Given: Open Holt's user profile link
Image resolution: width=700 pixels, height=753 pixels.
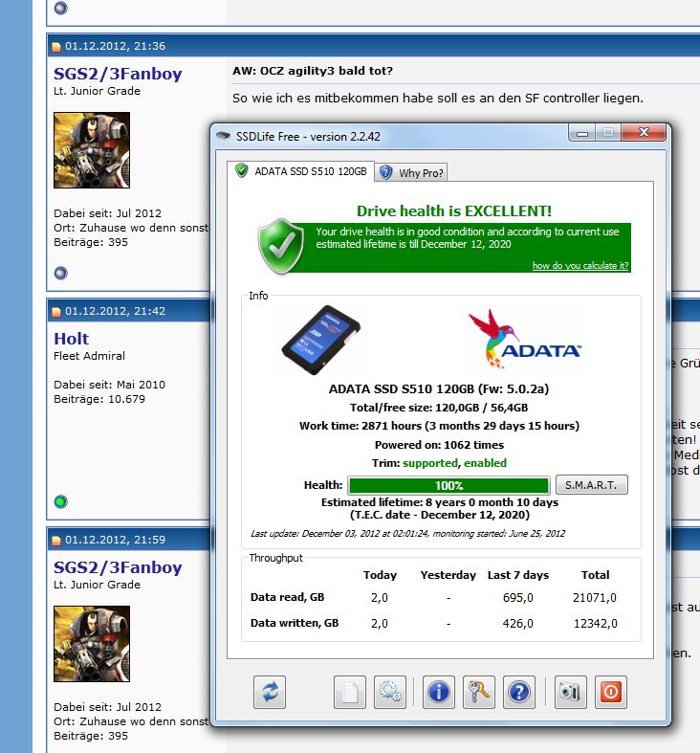Looking at the screenshot, I should (x=71, y=339).
